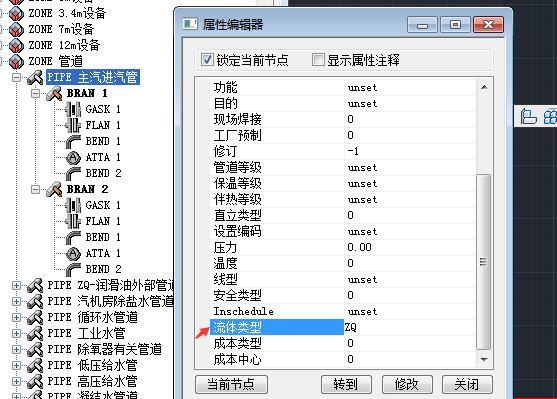The height and width of the screenshot is (399, 557).
Task: Select the 成本中心 property row
Action: pos(342,359)
